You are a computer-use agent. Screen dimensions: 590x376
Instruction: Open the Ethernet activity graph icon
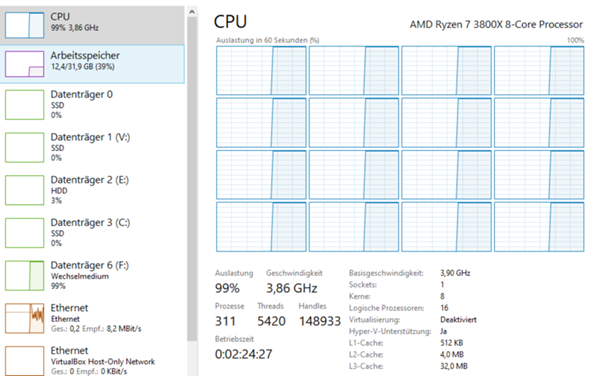tap(24, 318)
